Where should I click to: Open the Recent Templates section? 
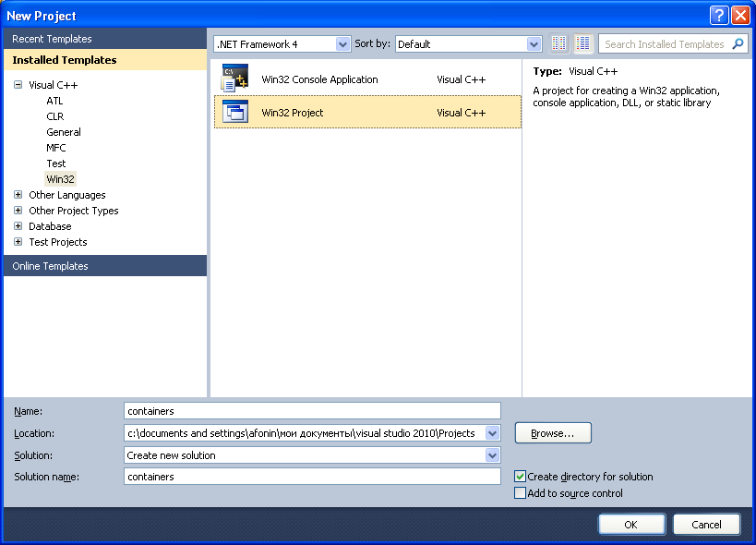(105, 39)
